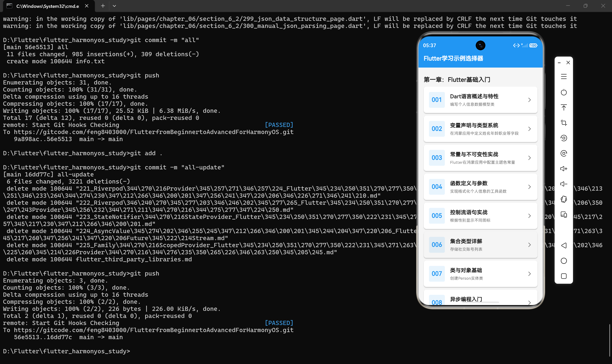Click the first [PASSED] hook status
612x364 pixels.
coord(279,125)
